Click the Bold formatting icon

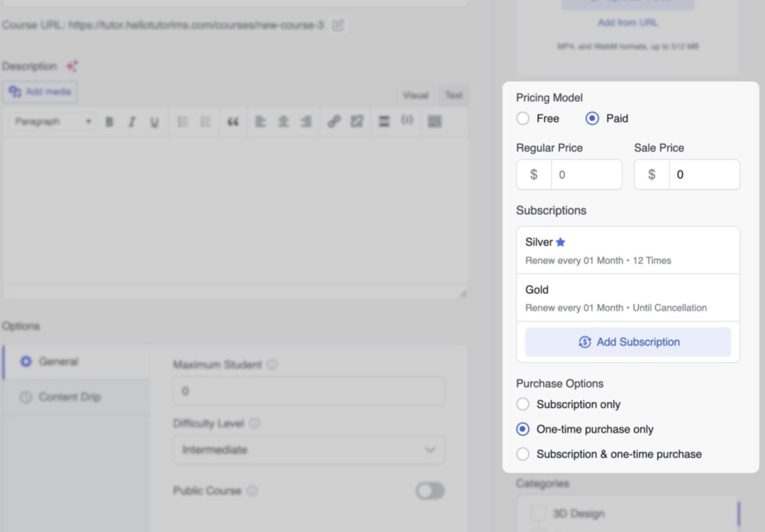tap(109, 122)
